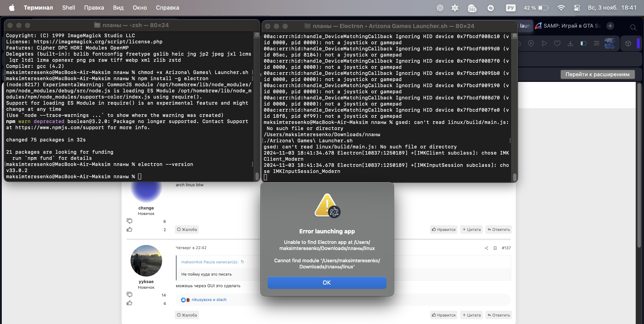The image size is (644, 324).
Task: Click the reaction emoji icons under yyksae's post
Action: tap(186, 300)
